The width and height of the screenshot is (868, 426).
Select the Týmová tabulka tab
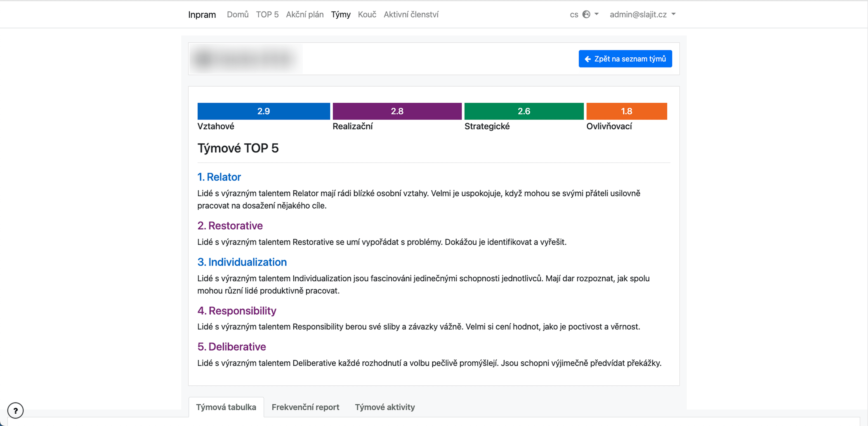[x=226, y=407]
